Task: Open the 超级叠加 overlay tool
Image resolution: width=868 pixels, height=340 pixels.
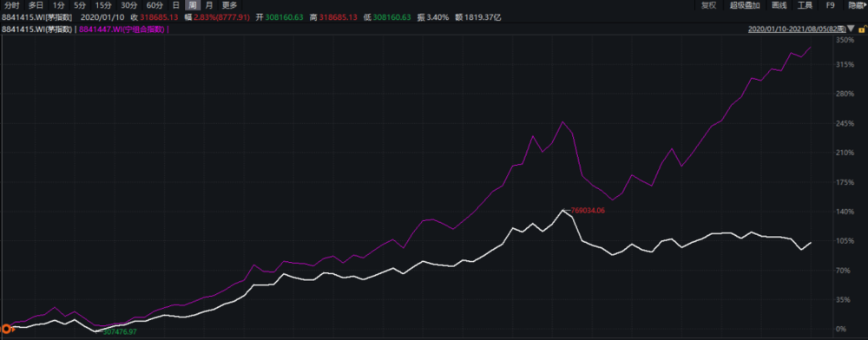Action: tap(745, 5)
